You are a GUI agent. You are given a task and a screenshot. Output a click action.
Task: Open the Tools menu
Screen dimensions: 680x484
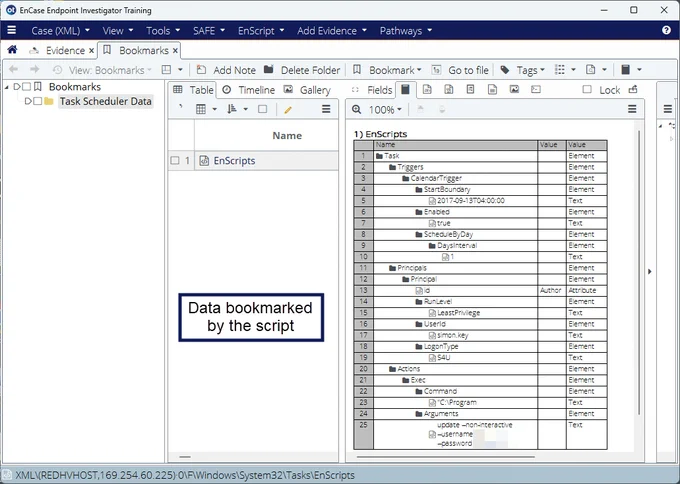pyautogui.click(x=163, y=31)
